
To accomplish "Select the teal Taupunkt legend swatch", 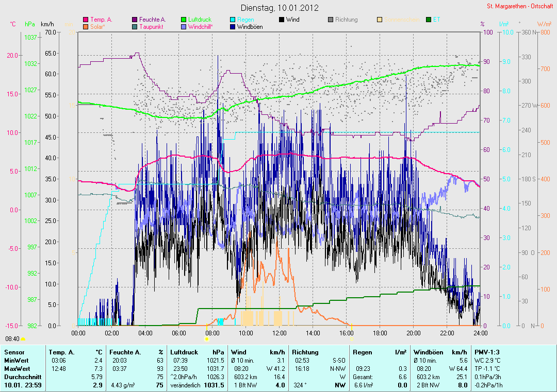I will pyautogui.click(x=135, y=27).
